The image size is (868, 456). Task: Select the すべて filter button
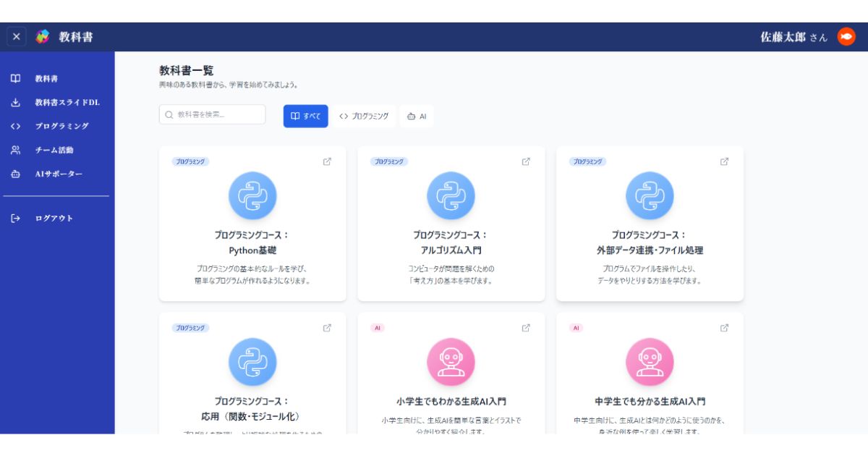305,116
